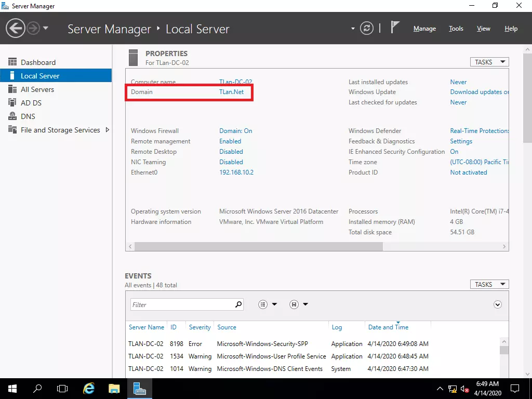Select the User Profile Service warning event

click(x=278, y=356)
